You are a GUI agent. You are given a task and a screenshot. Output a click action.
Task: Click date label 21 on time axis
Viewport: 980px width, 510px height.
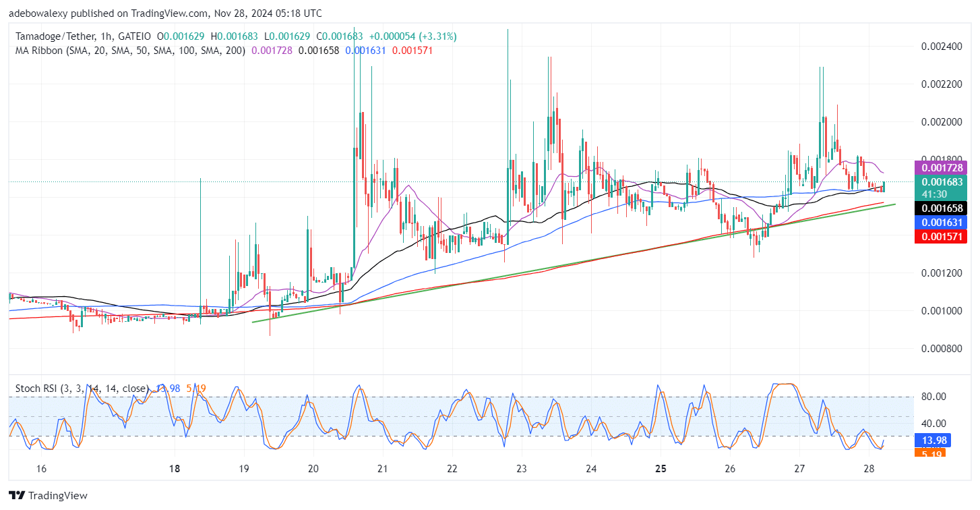pyautogui.click(x=383, y=468)
